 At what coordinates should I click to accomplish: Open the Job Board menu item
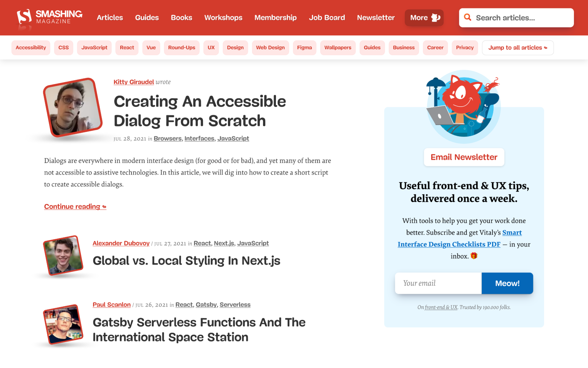[327, 17]
